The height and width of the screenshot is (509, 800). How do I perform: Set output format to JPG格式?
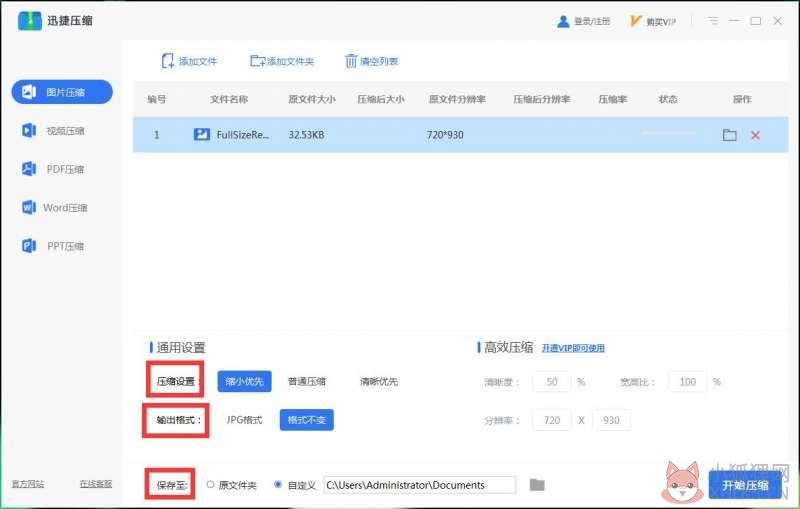coord(244,420)
